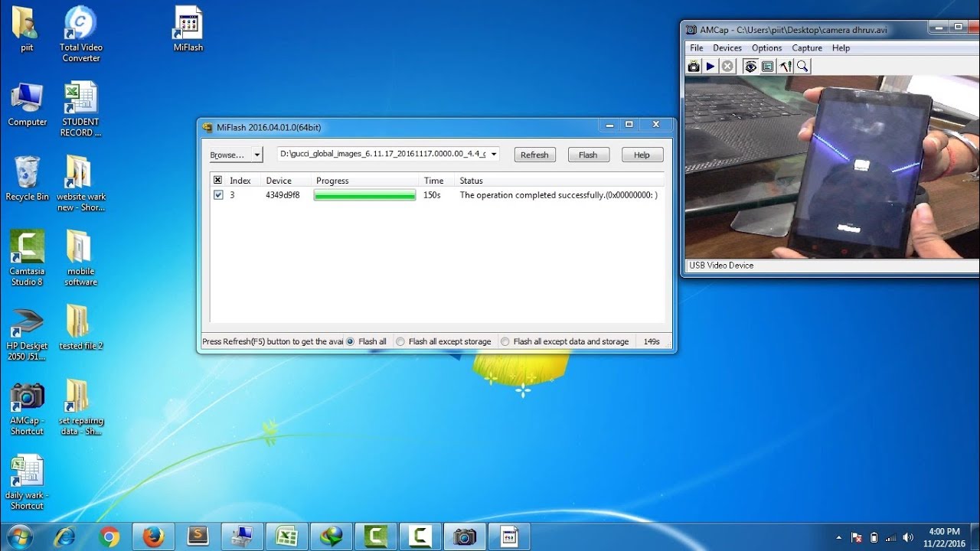The height and width of the screenshot is (551, 980).
Task: Click the Index column header
Action: tap(240, 181)
